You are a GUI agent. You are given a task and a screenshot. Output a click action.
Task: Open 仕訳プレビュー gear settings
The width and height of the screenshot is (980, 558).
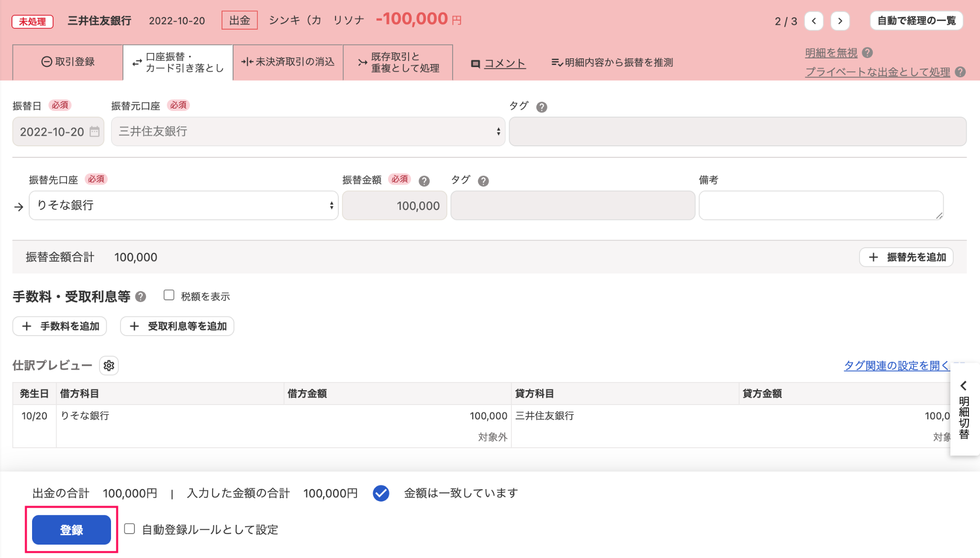point(109,366)
